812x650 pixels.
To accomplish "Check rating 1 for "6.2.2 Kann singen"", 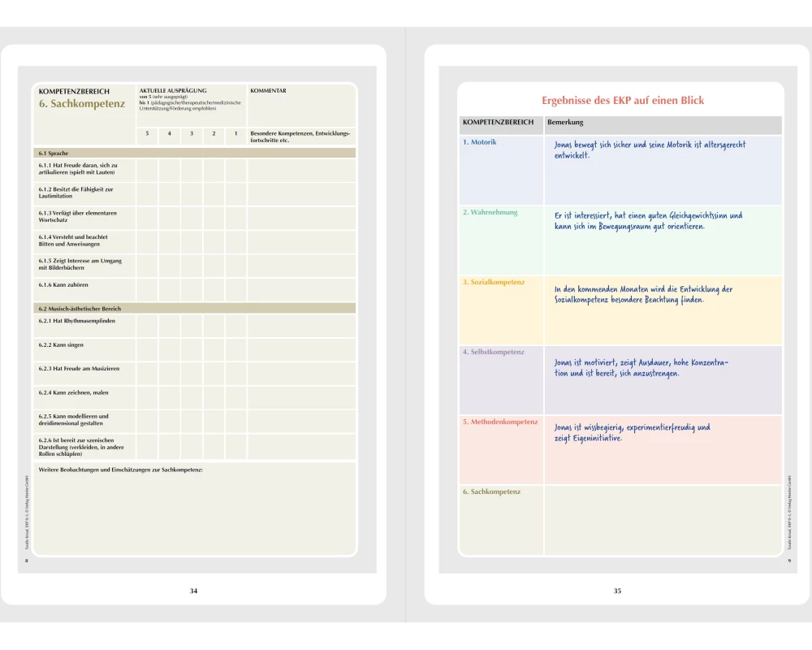I will [x=235, y=349].
